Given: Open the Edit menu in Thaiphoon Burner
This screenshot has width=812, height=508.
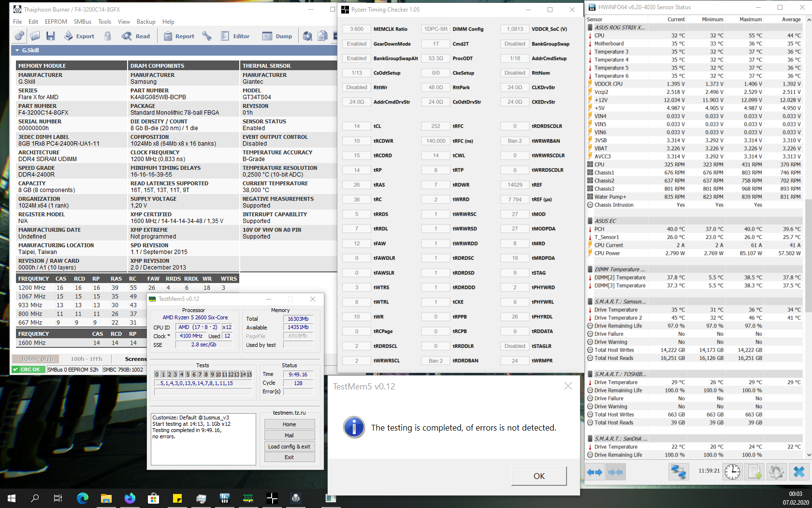Looking at the screenshot, I should (x=33, y=22).
